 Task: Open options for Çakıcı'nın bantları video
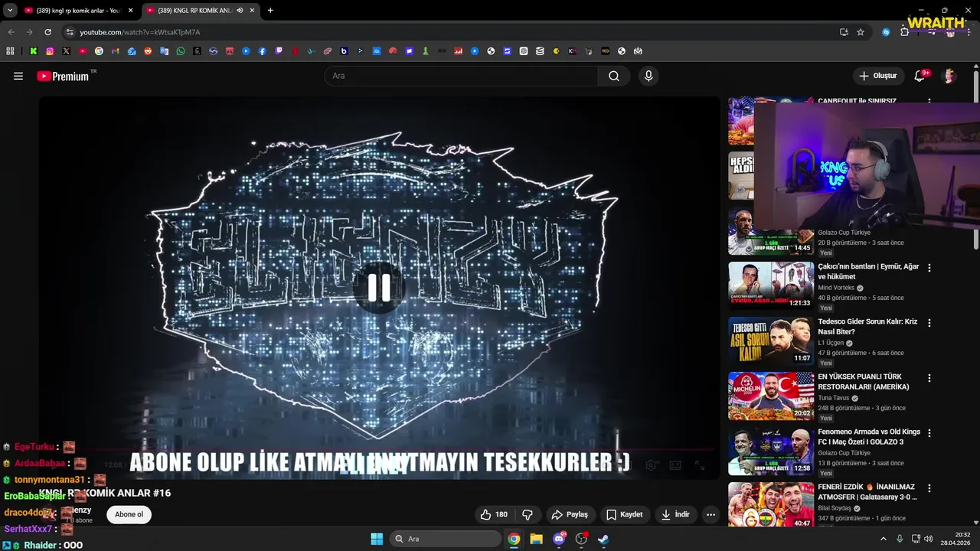coord(929,268)
